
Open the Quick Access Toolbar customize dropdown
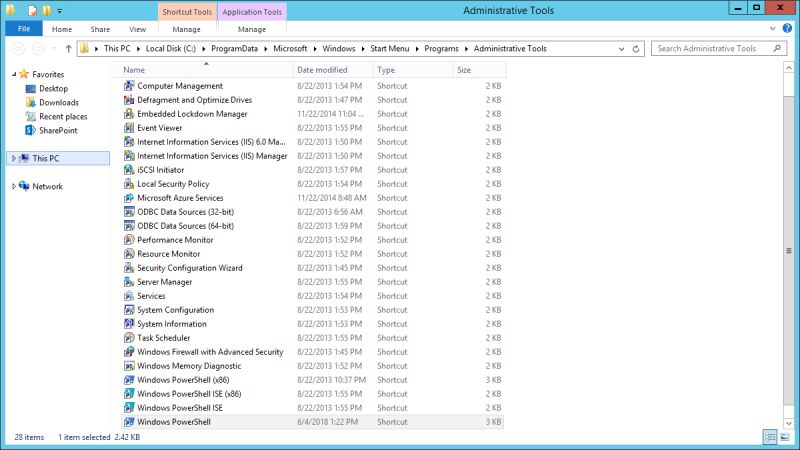coord(60,10)
